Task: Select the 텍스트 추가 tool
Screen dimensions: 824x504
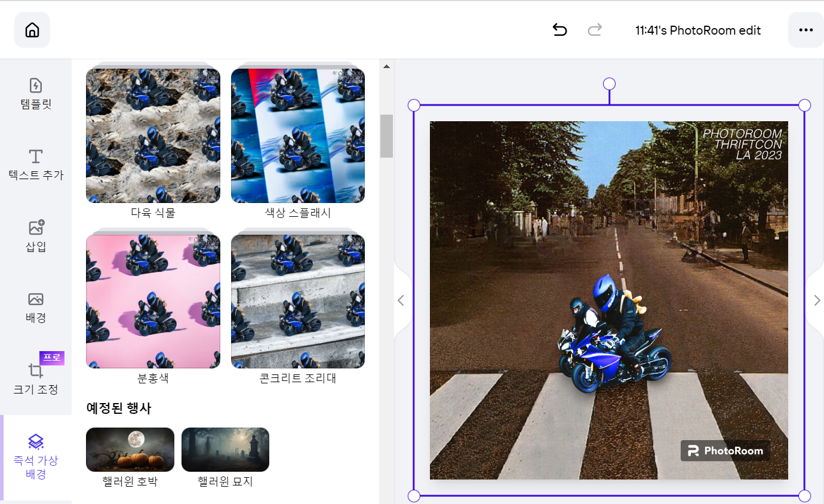Action: (36, 165)
